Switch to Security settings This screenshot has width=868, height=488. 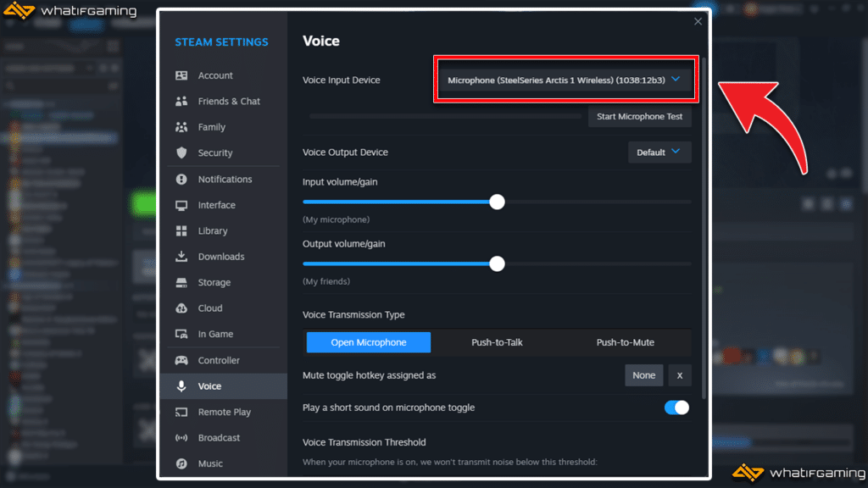[224, 152]
